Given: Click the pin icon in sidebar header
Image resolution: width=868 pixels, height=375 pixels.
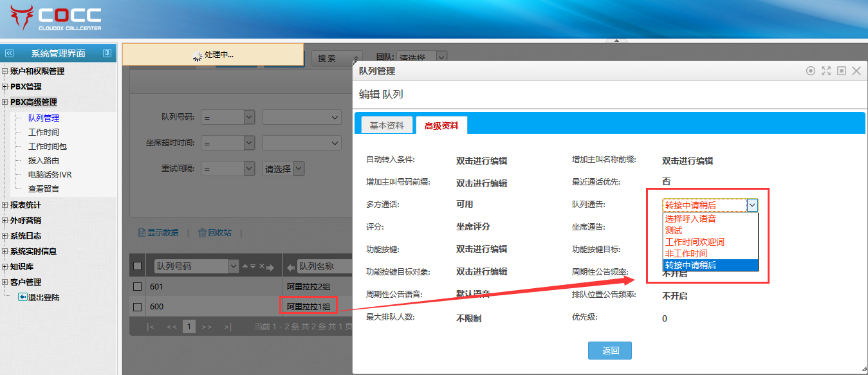Looking at the screenshot, I should 108,53.
